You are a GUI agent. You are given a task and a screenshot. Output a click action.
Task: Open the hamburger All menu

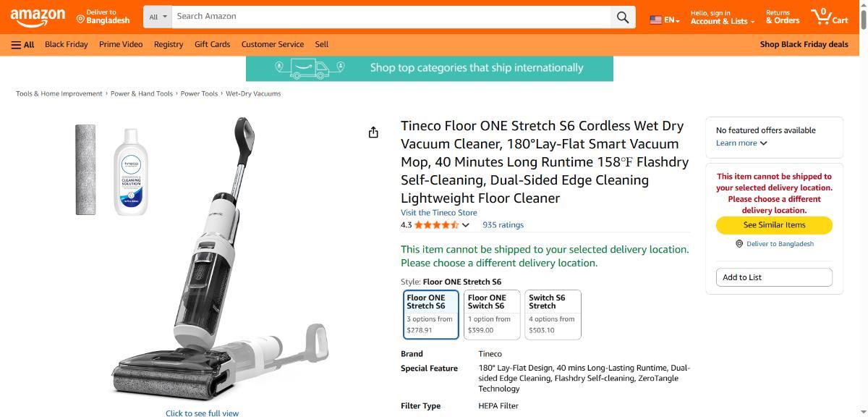22,44
